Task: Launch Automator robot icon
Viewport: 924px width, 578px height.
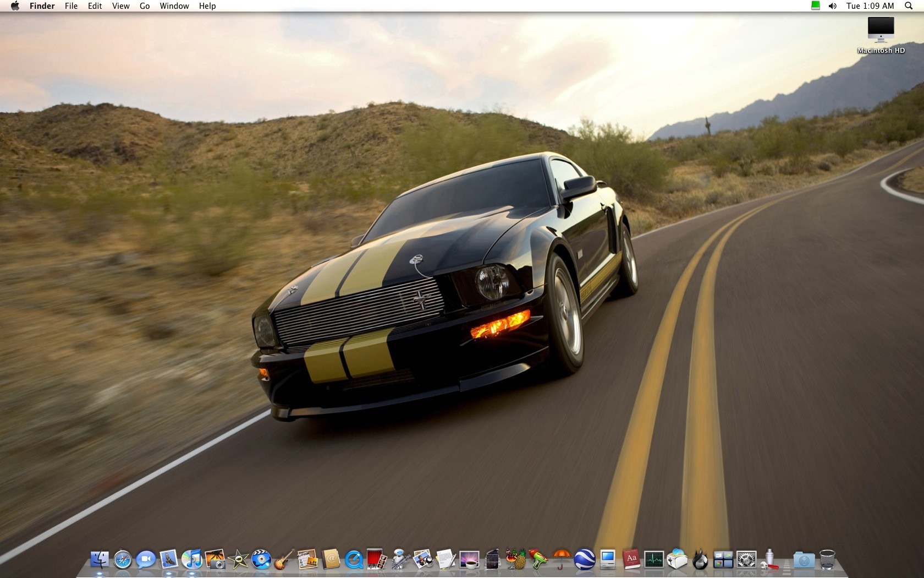Action: click(400, 560)
